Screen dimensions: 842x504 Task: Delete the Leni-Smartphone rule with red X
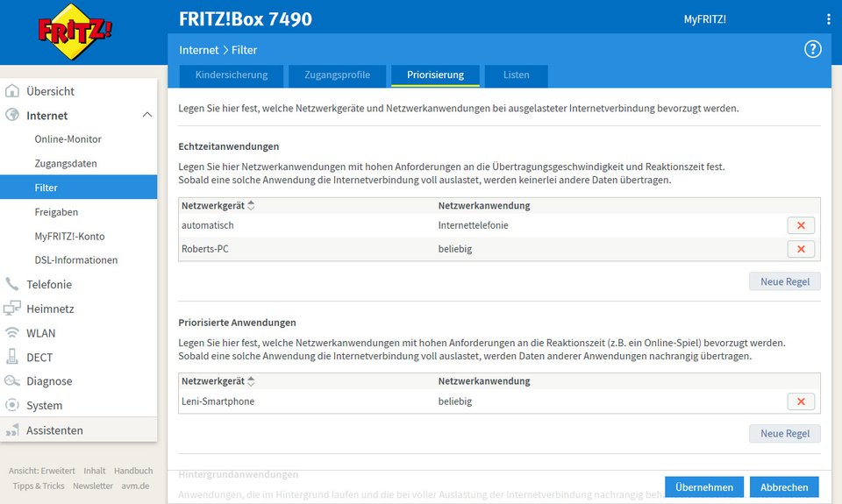pyautogui.click(x=801, y=401)
